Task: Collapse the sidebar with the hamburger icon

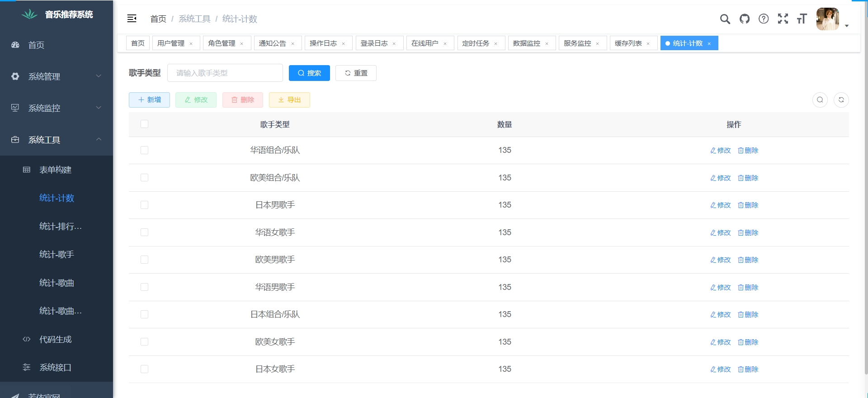Action: (132, 19)
